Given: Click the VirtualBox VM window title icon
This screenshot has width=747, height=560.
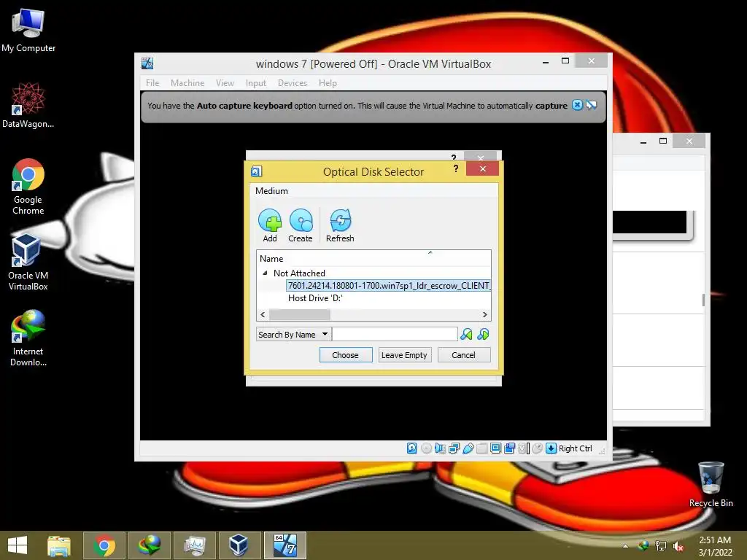Looking at the screenshot, I should [x=147, y=63].
